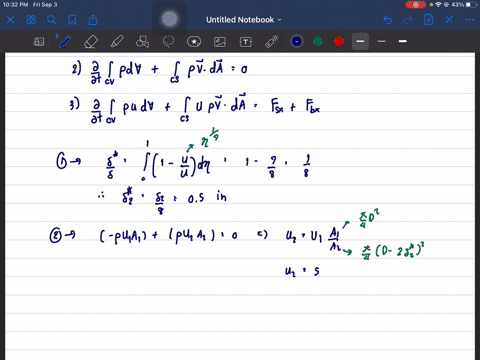Choose the dark blue pen color

click(297, 41)
